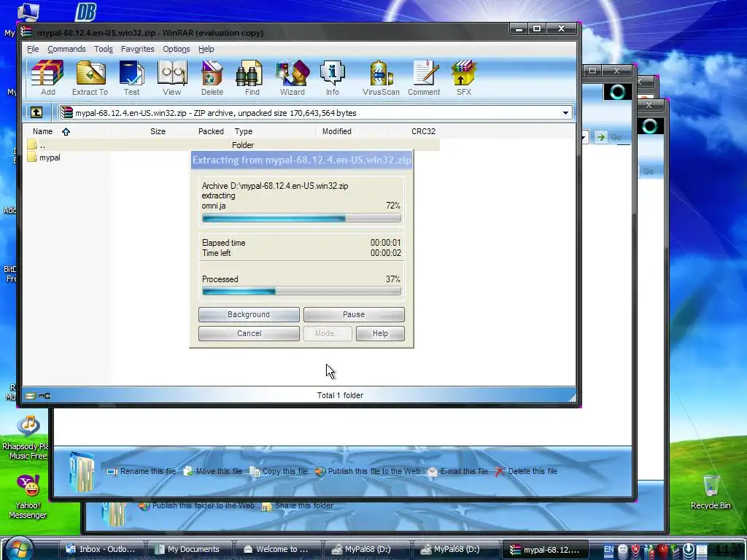Screen dimensions: 747x560
Task: Open the Tools menu
Action: pos(104,49)
